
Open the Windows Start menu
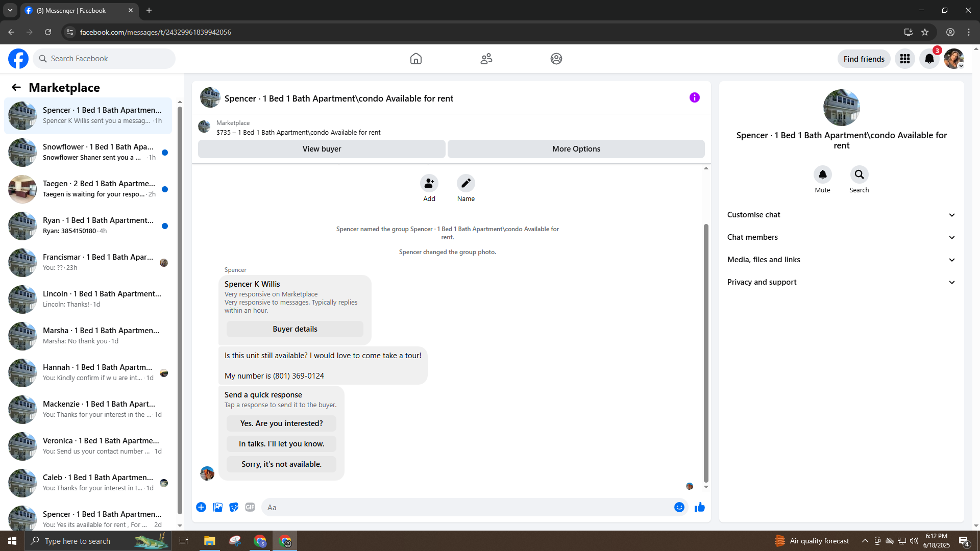pos(12,541)
